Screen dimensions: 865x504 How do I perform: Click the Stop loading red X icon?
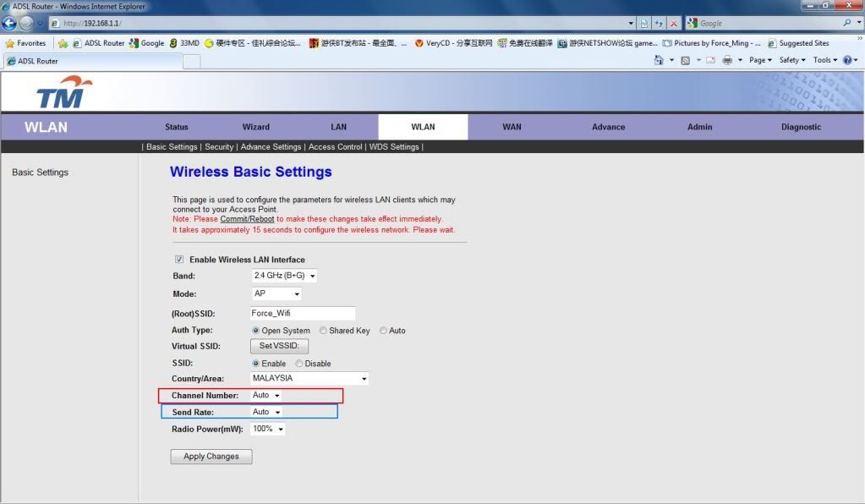coord(674,24)
